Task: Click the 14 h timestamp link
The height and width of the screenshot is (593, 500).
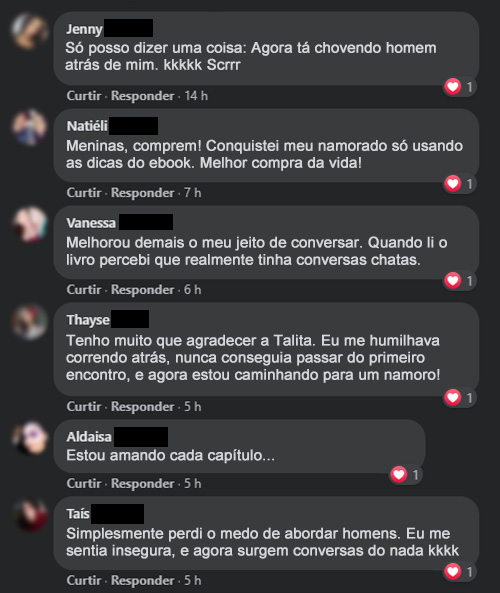Action: (196, 96)
